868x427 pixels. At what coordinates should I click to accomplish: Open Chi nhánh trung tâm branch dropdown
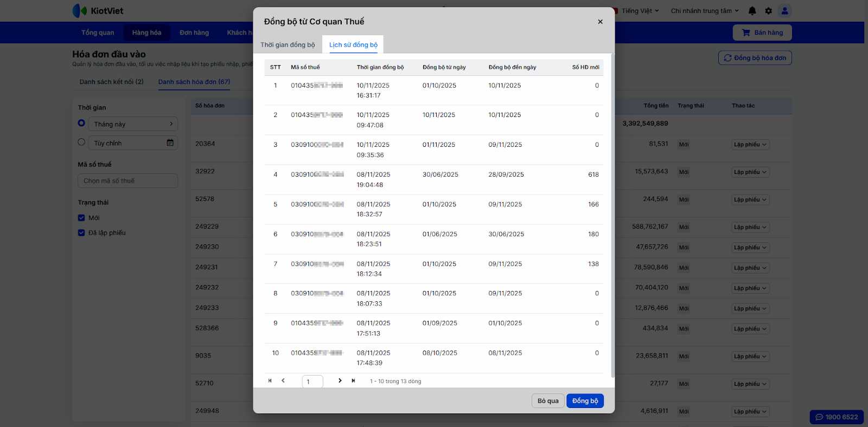pos(705,11)
